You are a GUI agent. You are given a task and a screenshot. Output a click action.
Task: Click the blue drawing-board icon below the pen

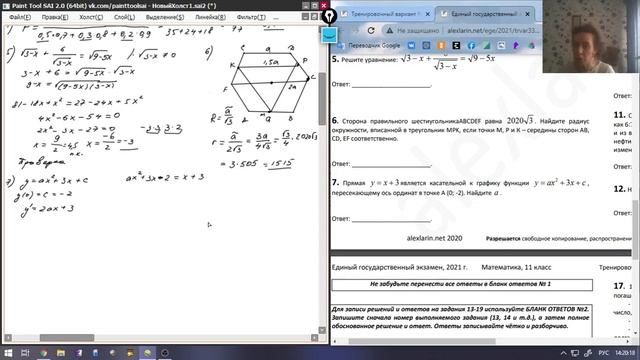point(329,36)
